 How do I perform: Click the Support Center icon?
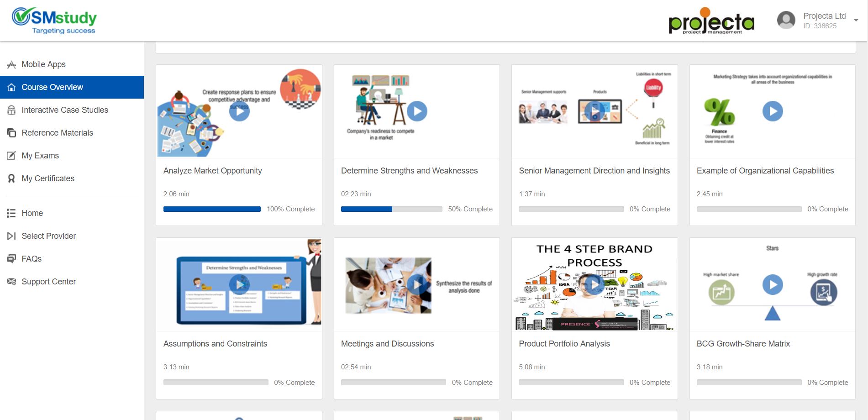pyautogui.click(x=11, y=282)
